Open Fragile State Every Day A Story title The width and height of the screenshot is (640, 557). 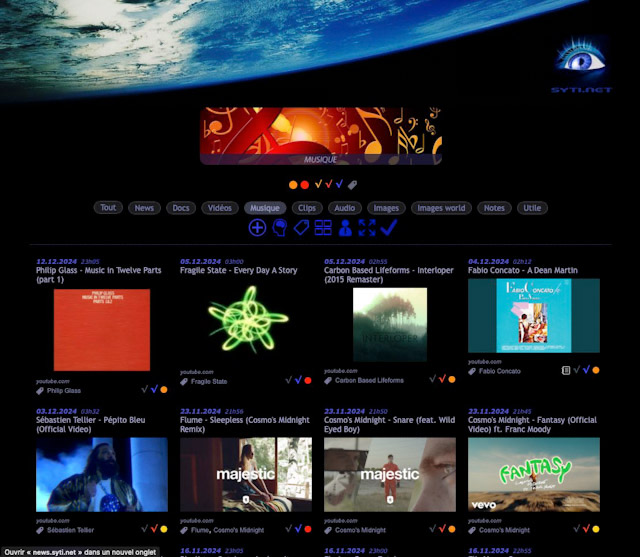click(238, 270)
